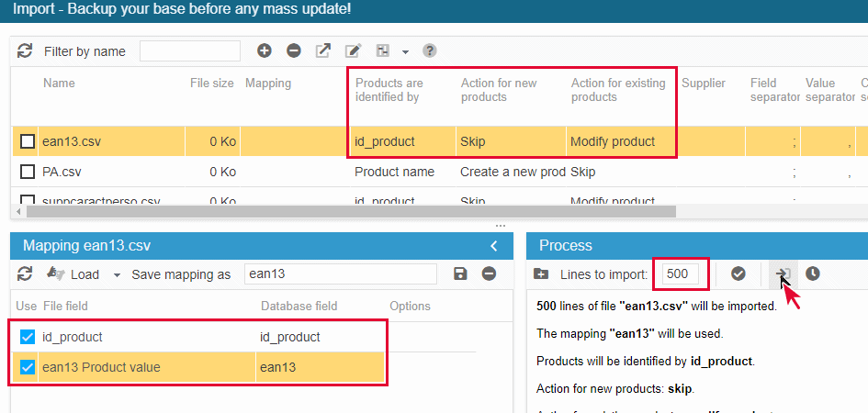Tick the ean13.csv file checkbox

pos(28,141)
